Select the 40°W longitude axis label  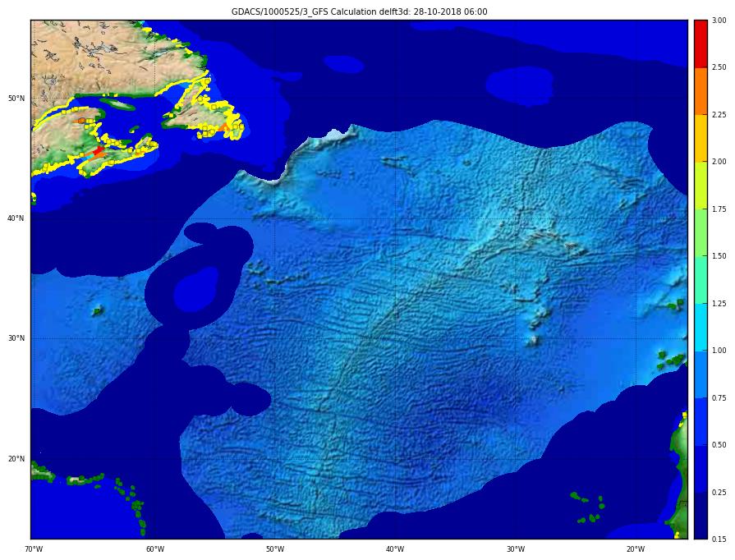(x=395, y=549)
